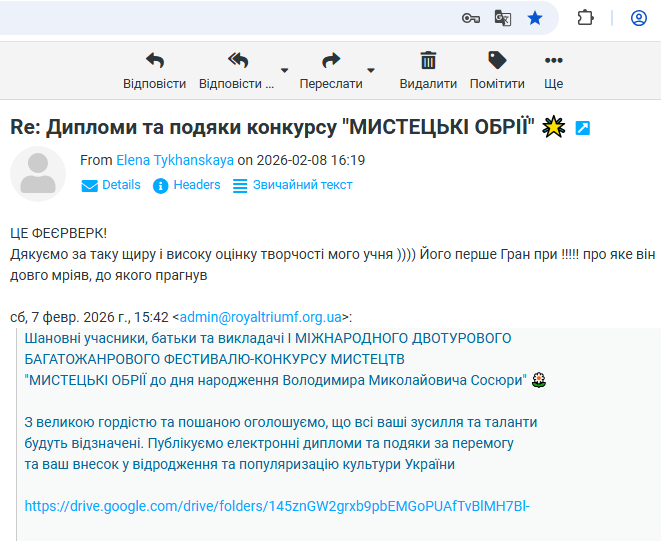This screenshot has width=661, height=541.
Task: Open the Ще more actions menu
Action: tap(553, 70)
